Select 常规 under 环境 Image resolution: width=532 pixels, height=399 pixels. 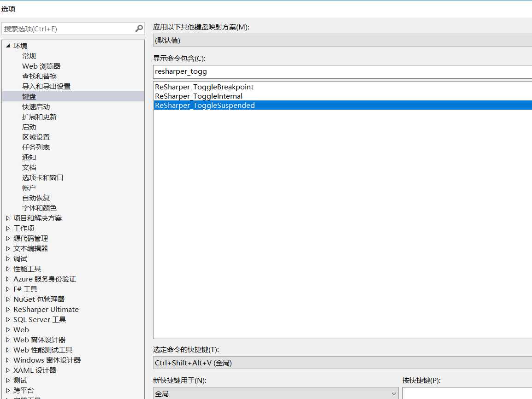pos(29,56)
